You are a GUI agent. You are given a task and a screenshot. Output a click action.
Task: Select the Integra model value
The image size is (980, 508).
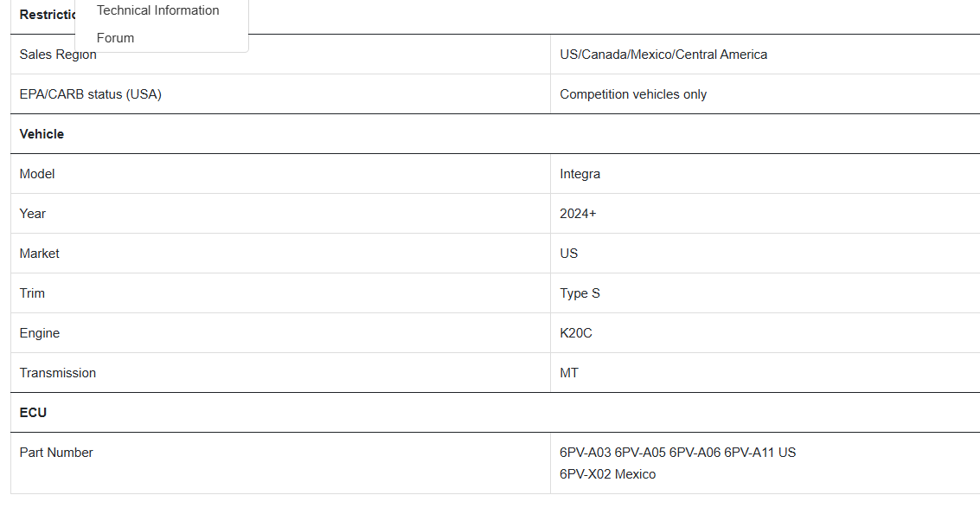pos(580,174)
